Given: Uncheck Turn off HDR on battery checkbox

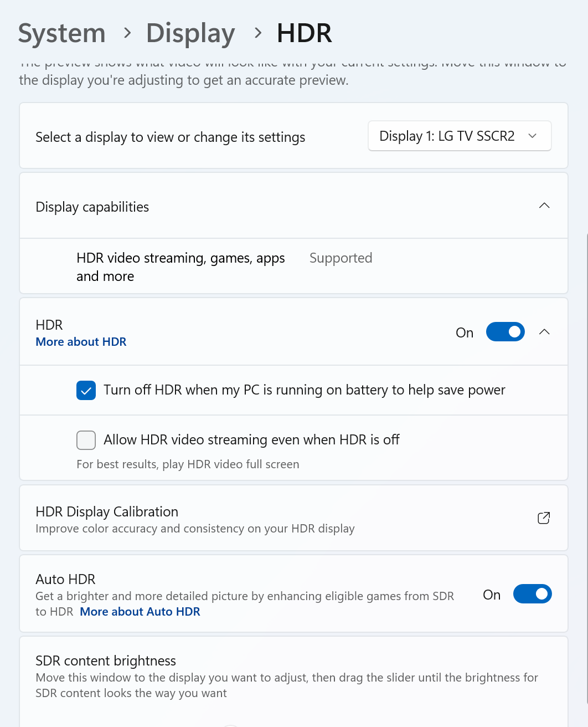Looking at the screenshot, I should coord(86,391).
